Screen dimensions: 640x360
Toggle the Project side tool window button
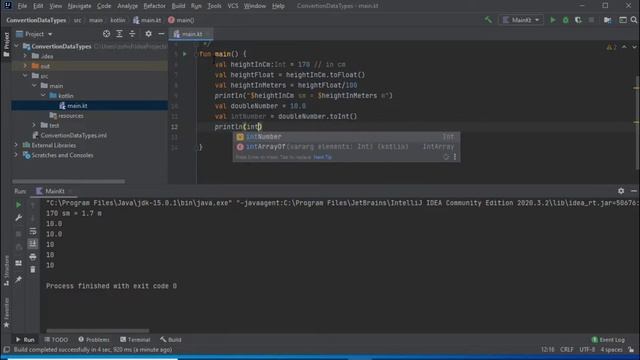(x=6, y=44)
